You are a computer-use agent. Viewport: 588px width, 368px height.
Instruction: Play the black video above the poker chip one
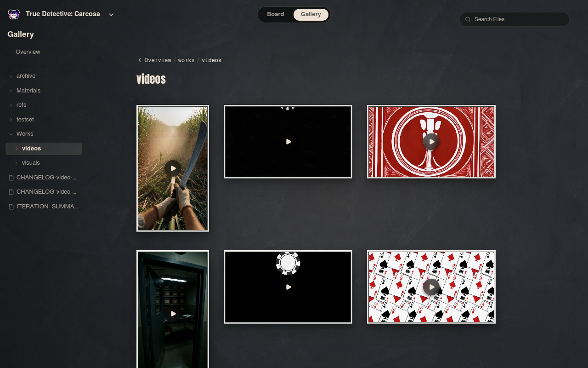[x=288, y=142]
